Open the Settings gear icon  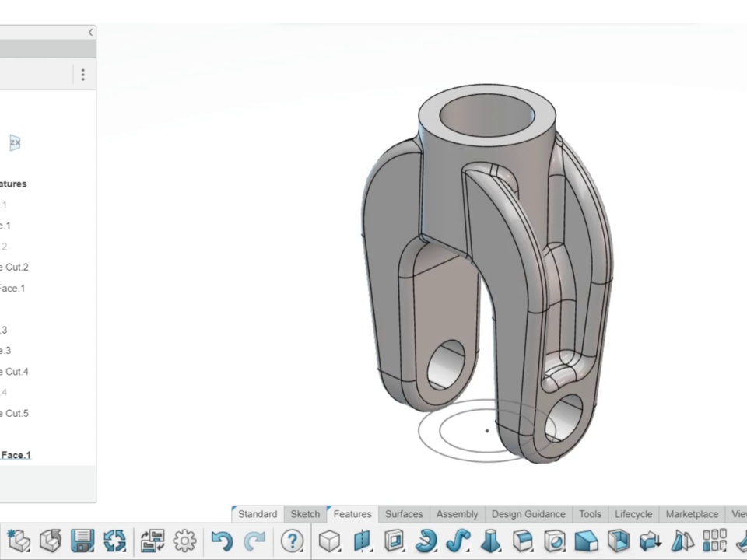click(x=185, y=541)
